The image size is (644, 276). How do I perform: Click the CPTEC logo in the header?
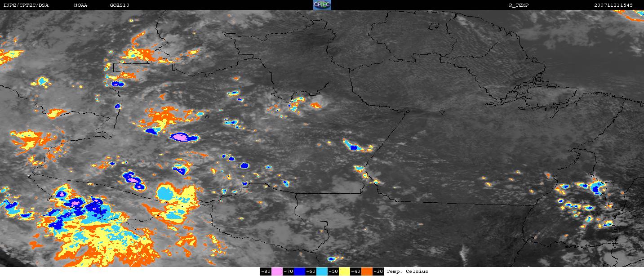322,5
